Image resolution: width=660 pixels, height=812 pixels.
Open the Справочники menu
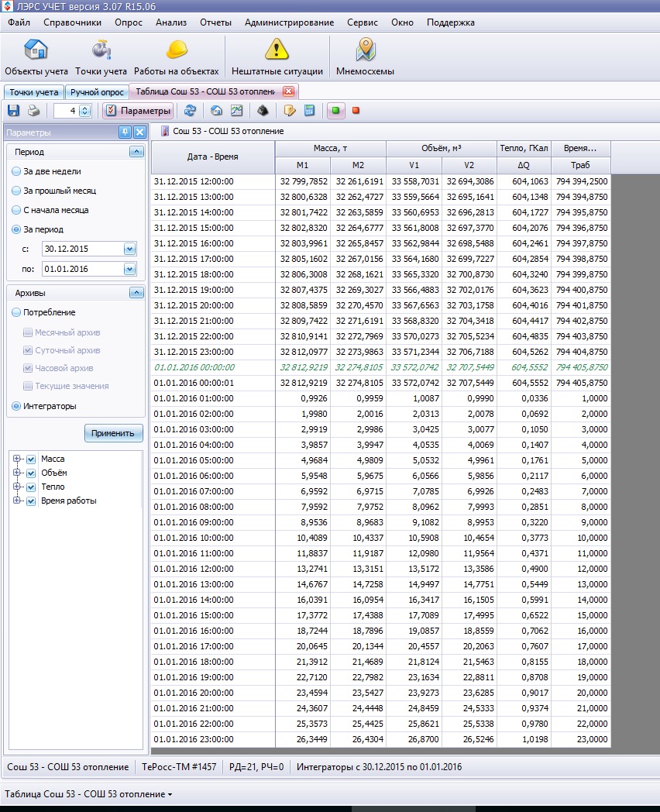(73, 22)
